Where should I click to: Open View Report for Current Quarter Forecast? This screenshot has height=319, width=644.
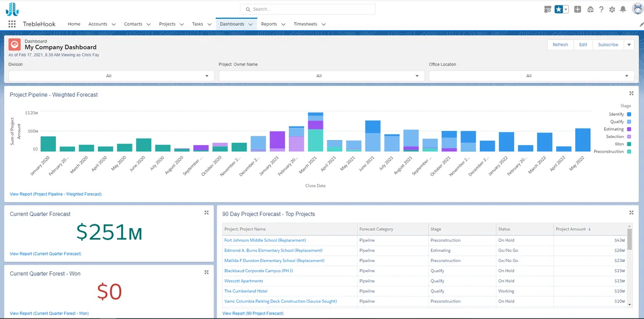46,253
